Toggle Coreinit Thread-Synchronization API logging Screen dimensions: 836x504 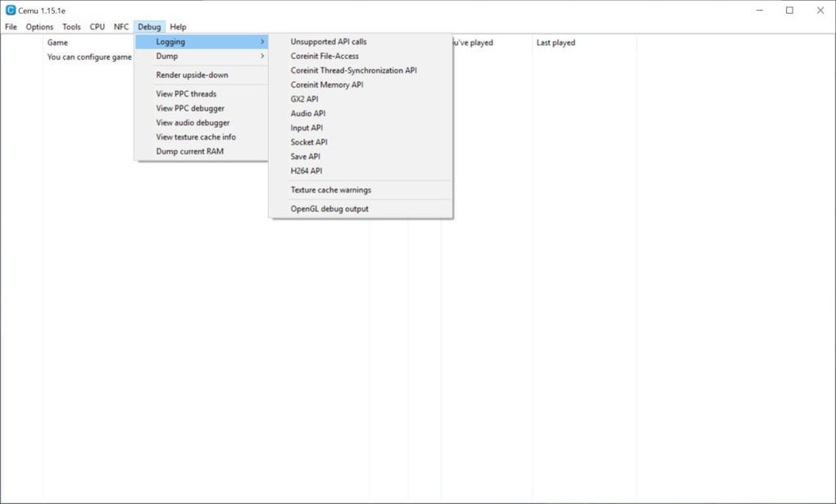tap(361, 70)
